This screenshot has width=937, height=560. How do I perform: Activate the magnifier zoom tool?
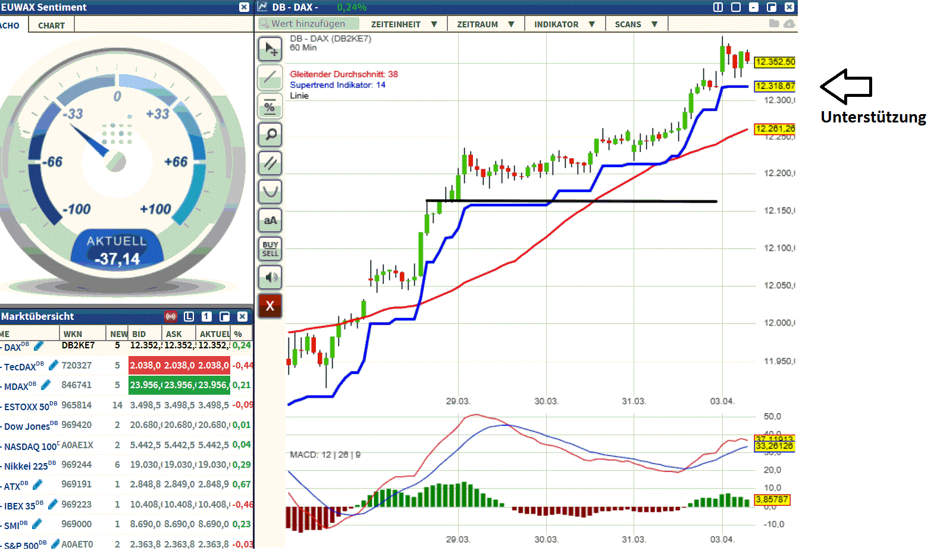tap(270, 134)
